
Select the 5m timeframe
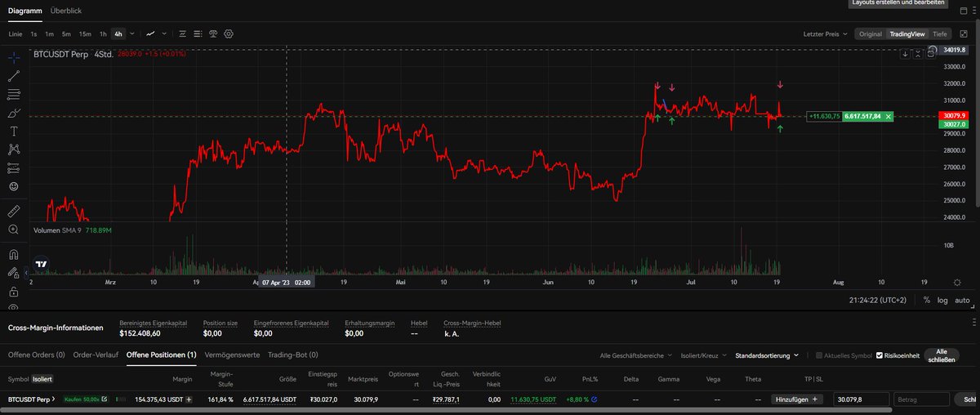pos(66,33)
